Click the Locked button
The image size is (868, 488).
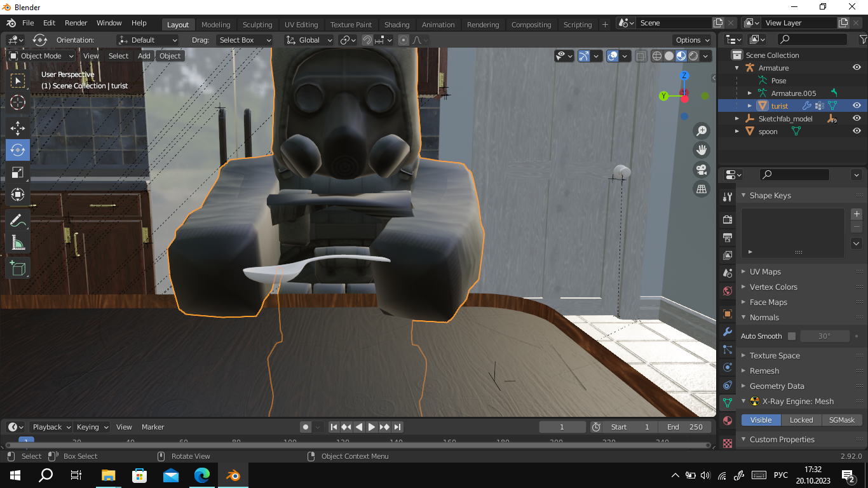coord(801,420)
